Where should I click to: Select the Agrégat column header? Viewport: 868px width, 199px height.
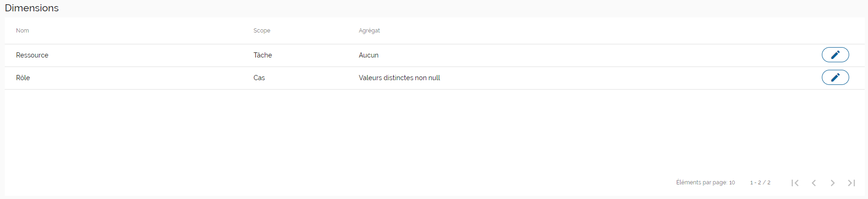point(369,31)
